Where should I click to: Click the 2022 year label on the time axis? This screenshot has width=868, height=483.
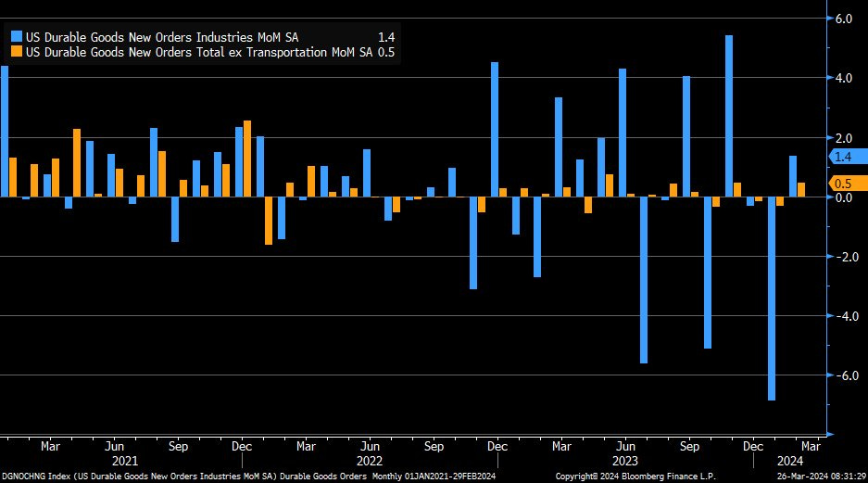tap(369, 459)
